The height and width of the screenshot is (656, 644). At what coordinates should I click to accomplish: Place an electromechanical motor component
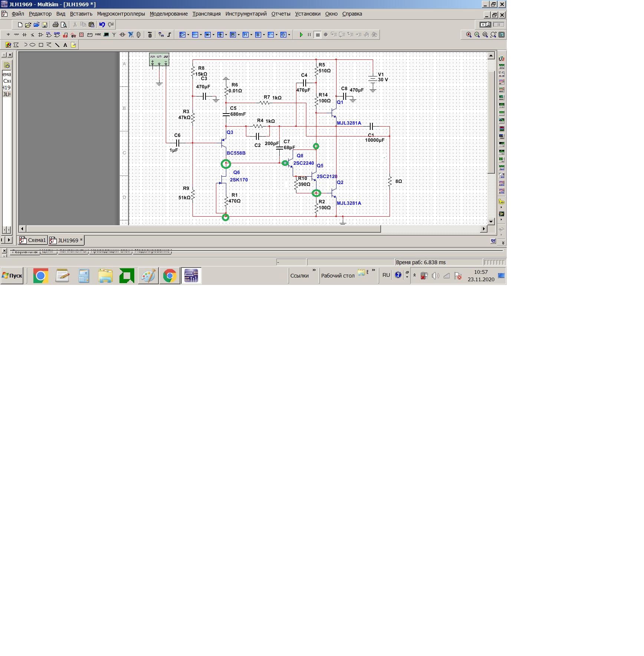click(x=122, y=35)
